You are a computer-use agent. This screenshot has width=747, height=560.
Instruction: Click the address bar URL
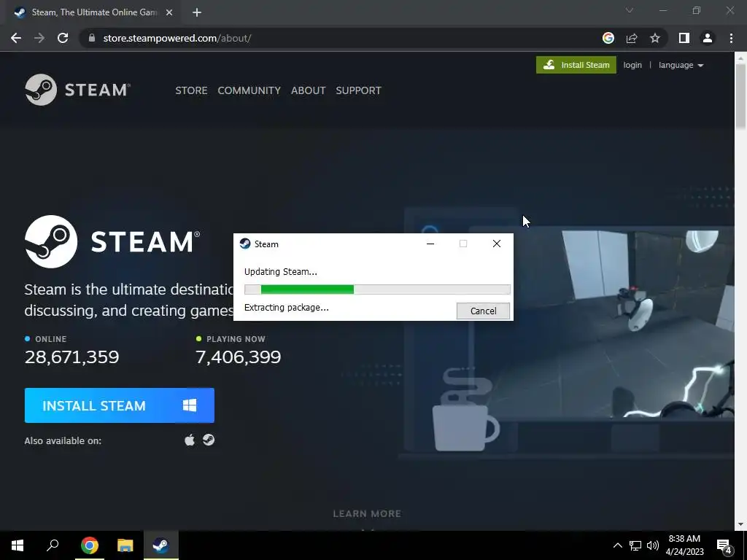(177, 38)
